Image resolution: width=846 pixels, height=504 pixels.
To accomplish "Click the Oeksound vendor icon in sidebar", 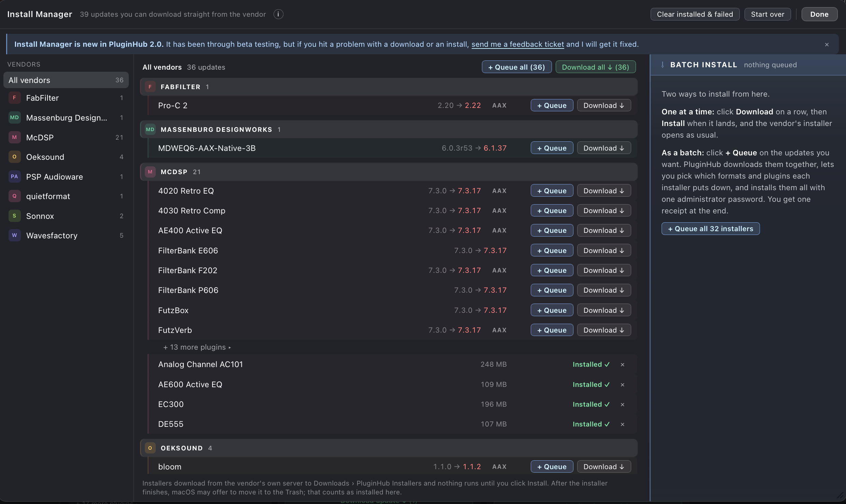I will click(14, 157).
